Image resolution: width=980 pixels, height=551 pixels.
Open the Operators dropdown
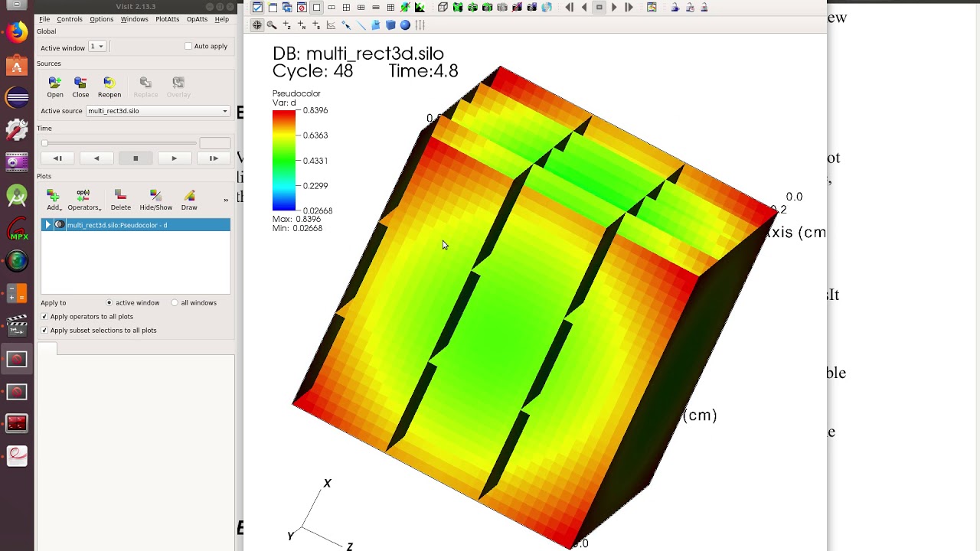(x=83, y=201)
